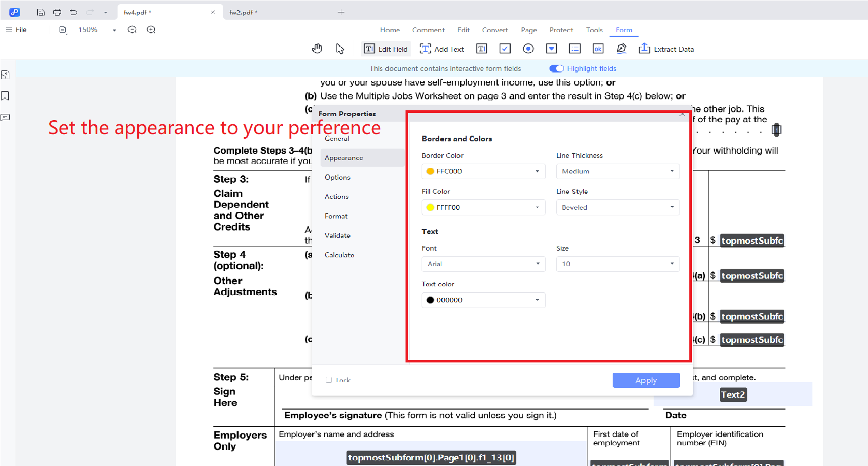
Task: Expand the Line Thickness dropdown
Action: coord(617,171)
